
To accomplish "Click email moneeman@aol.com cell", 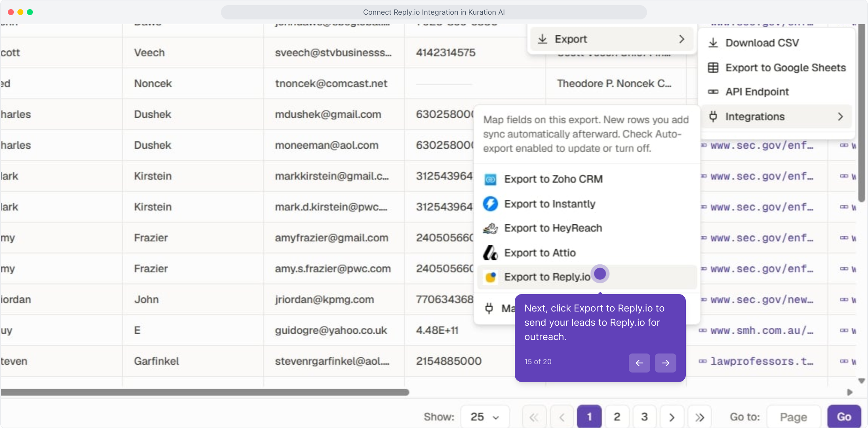I will 334,145.
